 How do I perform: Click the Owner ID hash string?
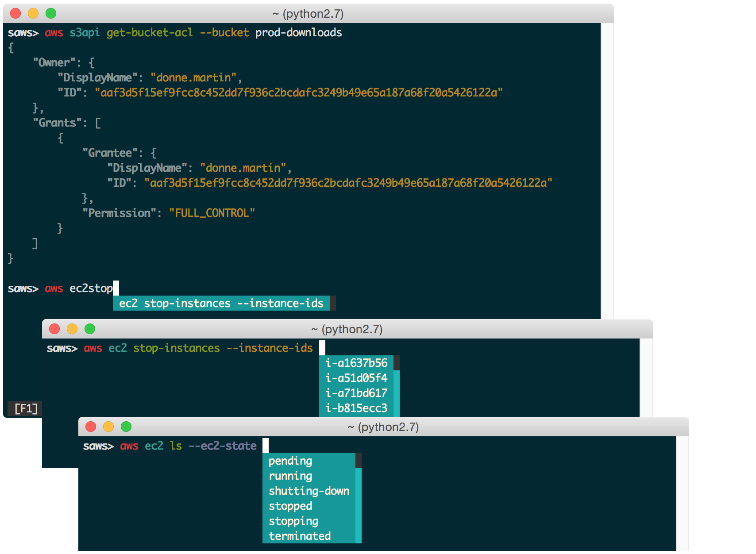pos(299,93)
